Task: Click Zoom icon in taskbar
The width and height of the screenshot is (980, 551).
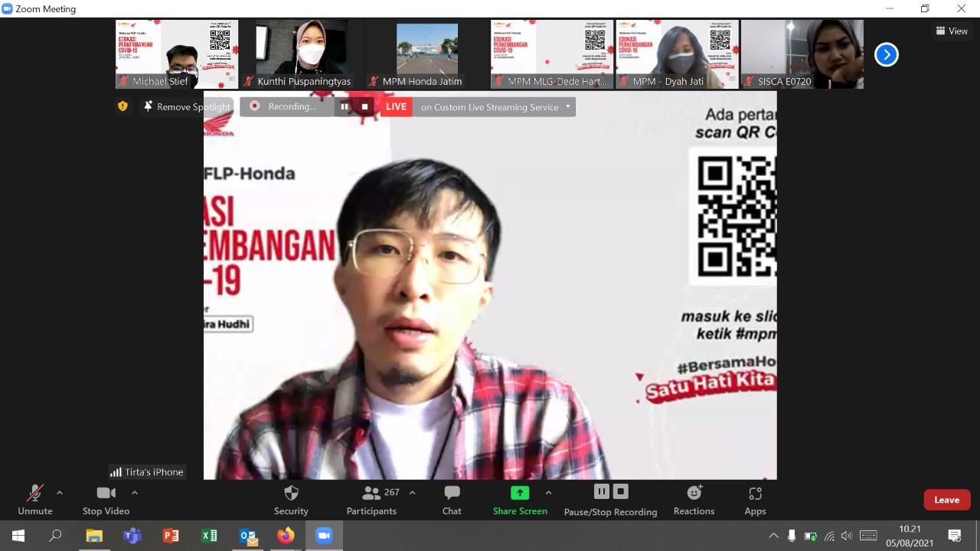Action: point(324,536)
